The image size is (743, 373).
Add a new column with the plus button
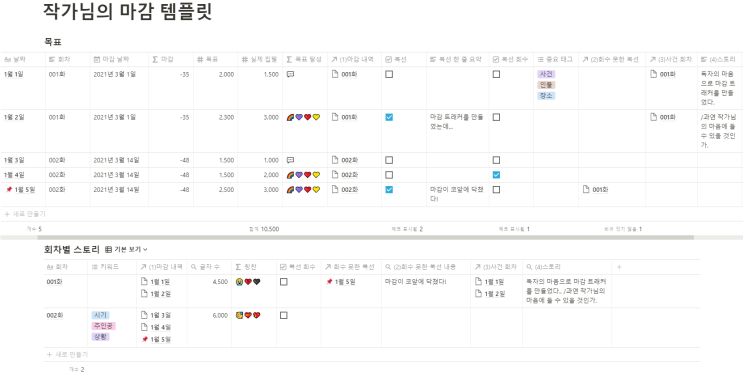click(619, 267)
